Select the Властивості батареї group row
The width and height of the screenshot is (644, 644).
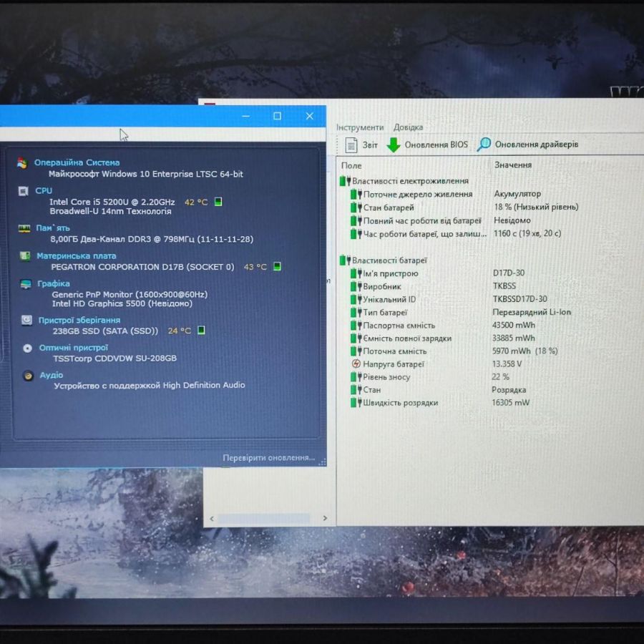(384, 260)
